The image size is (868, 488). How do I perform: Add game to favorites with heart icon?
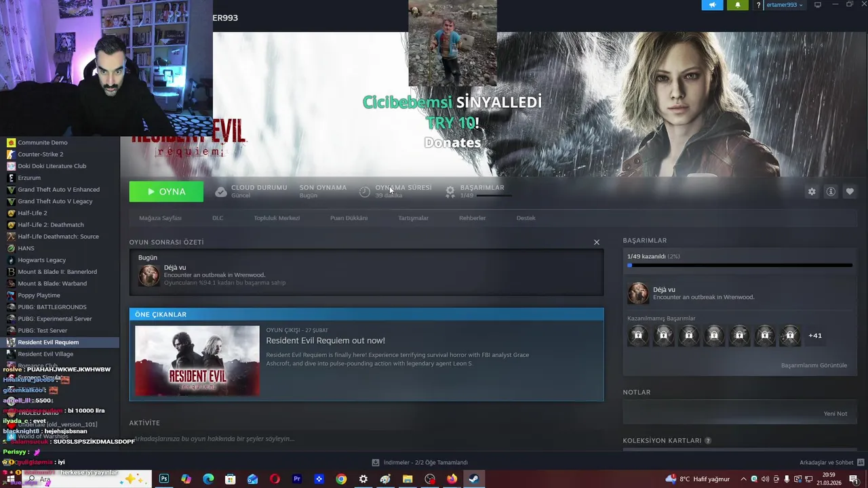pyautogui.click(x=850, y=192)
